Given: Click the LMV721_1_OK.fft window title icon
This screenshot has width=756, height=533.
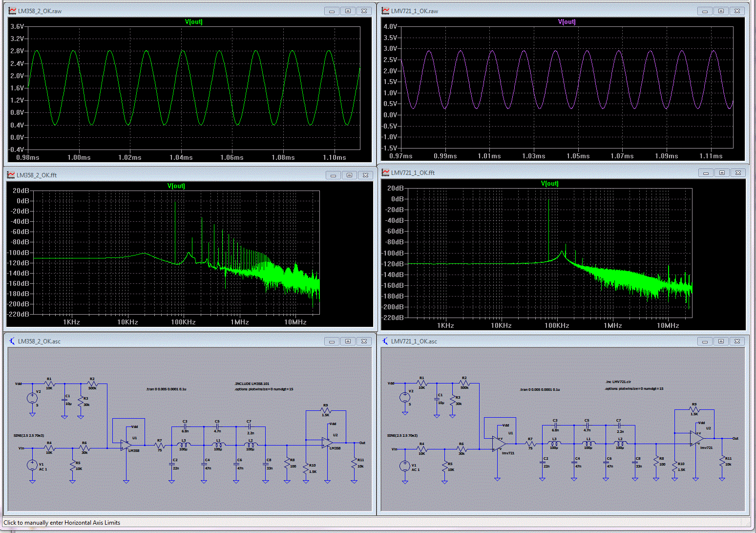Looking at the screenshot, I should pos(386,172).
